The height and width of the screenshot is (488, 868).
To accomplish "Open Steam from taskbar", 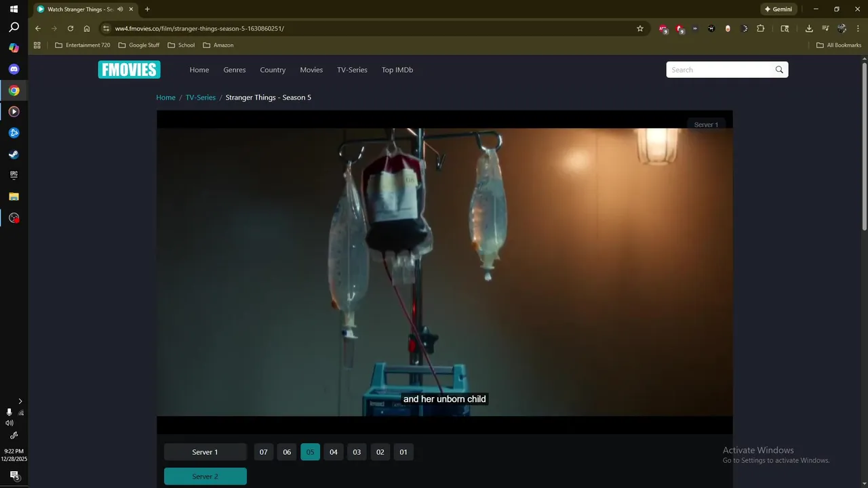I will coord(14,154).
